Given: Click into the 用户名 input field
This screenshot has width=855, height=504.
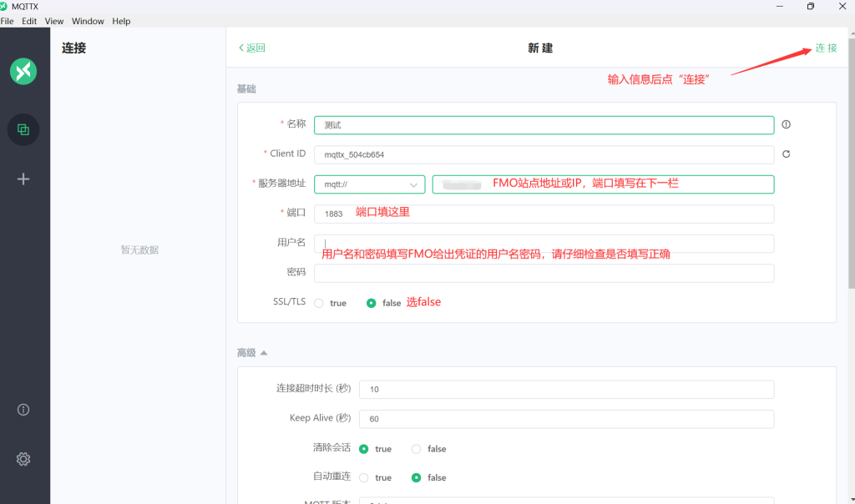Looking at the screenshot, I should click(x=544, y=243).
